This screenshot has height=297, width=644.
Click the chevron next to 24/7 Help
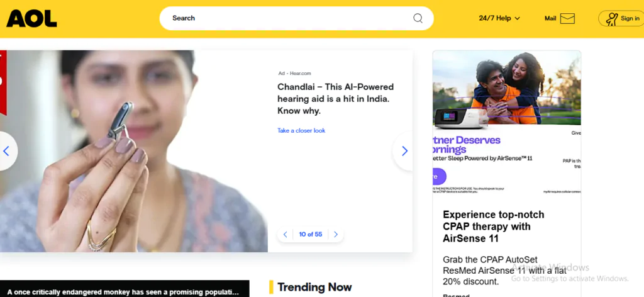(518, 19)
